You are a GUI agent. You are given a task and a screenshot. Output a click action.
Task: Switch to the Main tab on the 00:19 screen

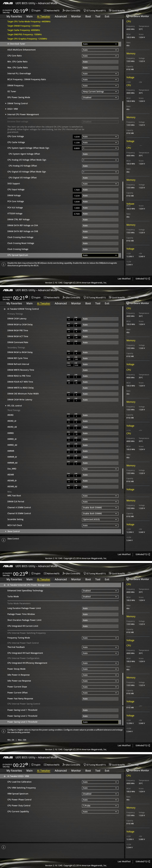pyautogui.click(x=30, y=16)
